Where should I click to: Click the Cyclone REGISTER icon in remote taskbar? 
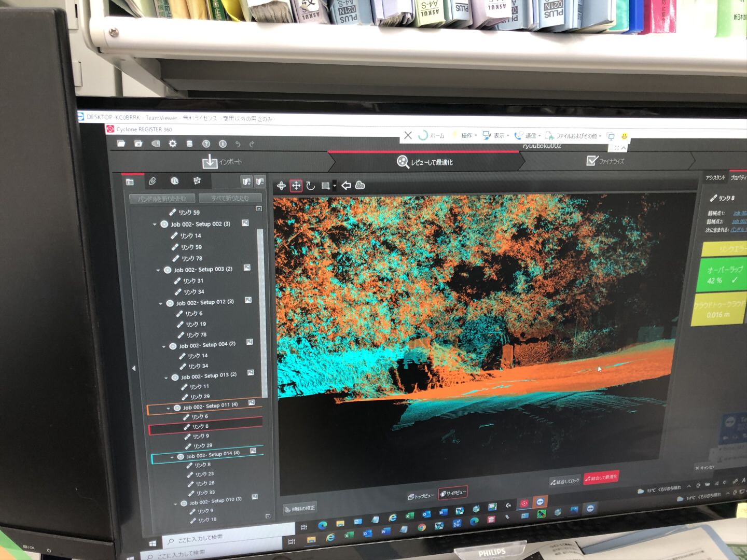(524, 503)
